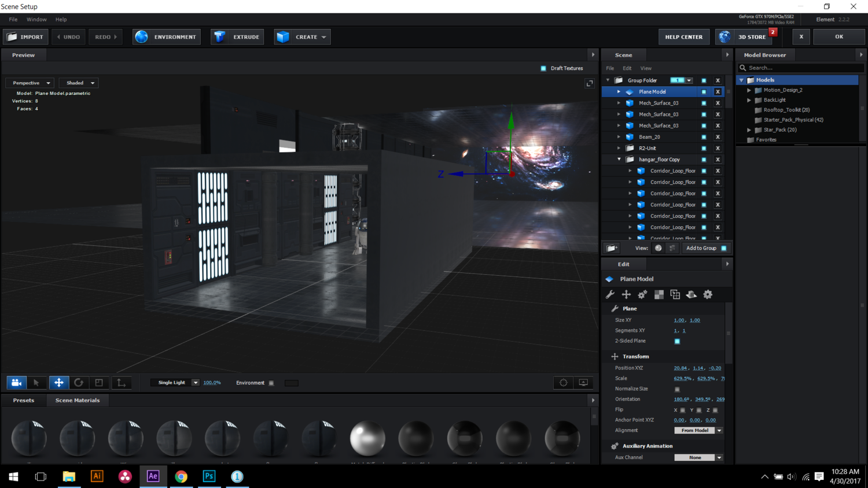Switch to the Scene Materials tab
Screen dimensions: 868x488
pyautogui.click(x=77, y=400)
